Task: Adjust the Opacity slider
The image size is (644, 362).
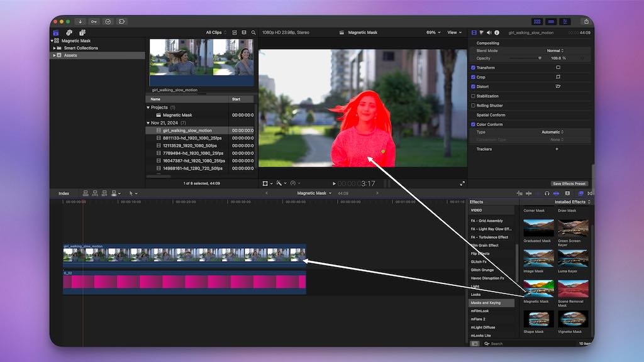Action: click(525, 58)
